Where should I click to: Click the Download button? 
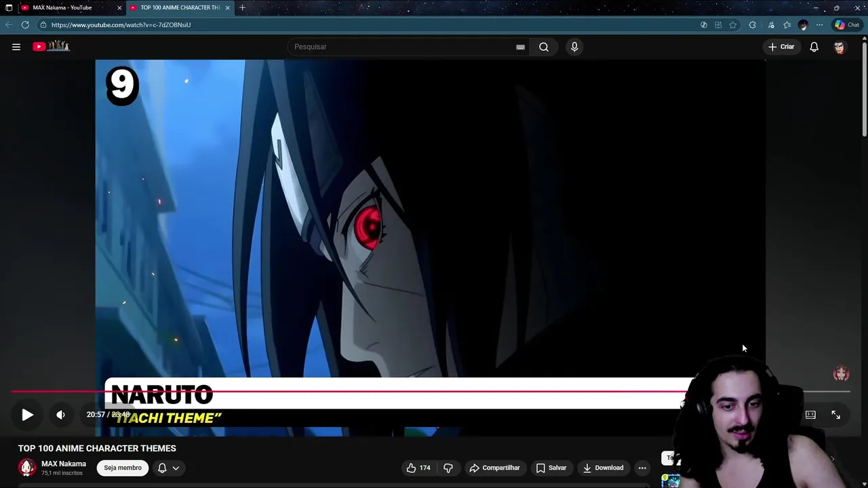click(603, 468)
